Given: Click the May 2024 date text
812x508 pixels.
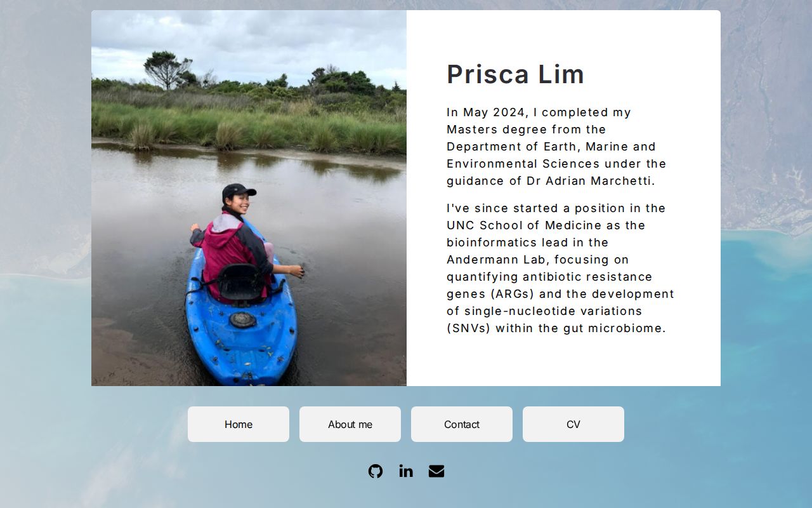Looking at the screenshot, I should [494, 112].
